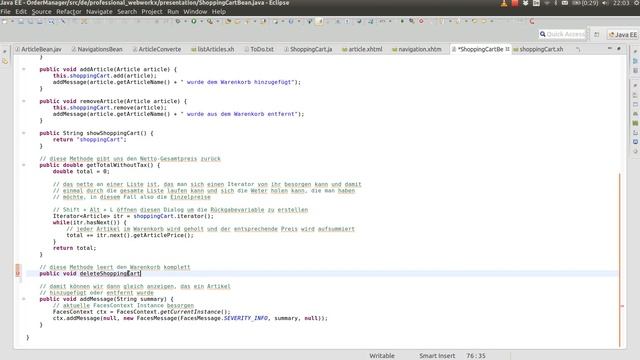Click the 'double total = 0;' line

(x=81, y=171)
